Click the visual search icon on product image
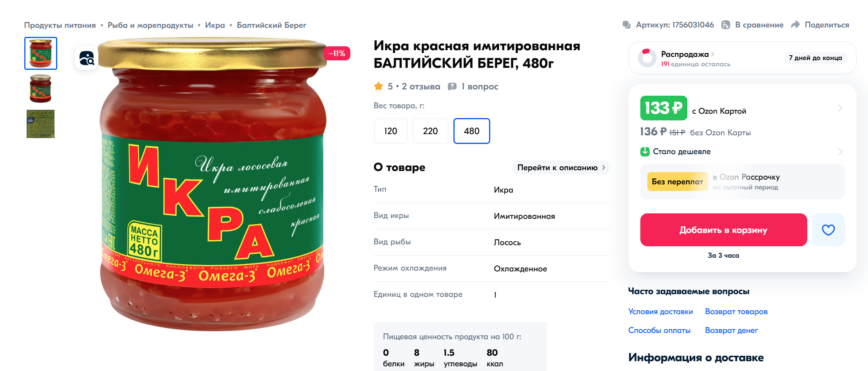 click(x=87, y=58)
